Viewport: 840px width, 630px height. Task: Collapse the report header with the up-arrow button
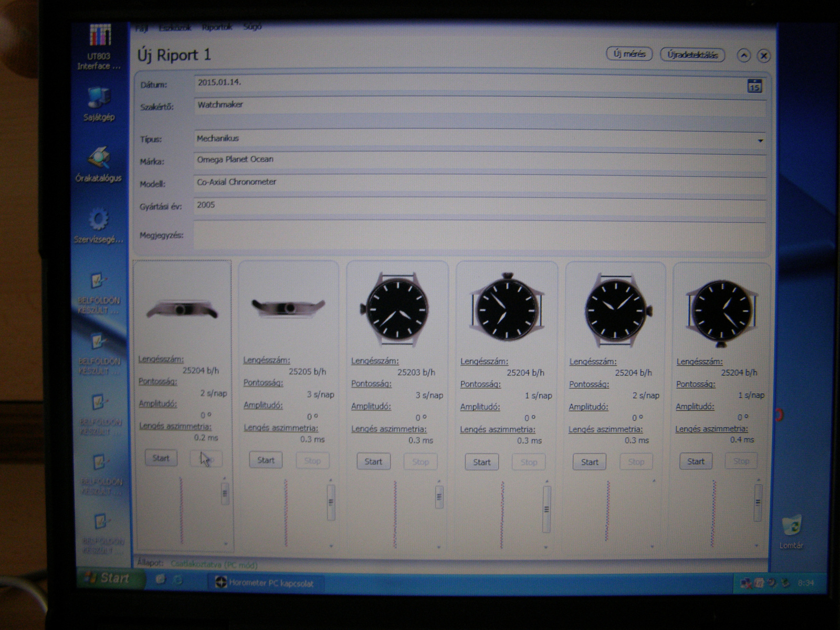point(743,55)
